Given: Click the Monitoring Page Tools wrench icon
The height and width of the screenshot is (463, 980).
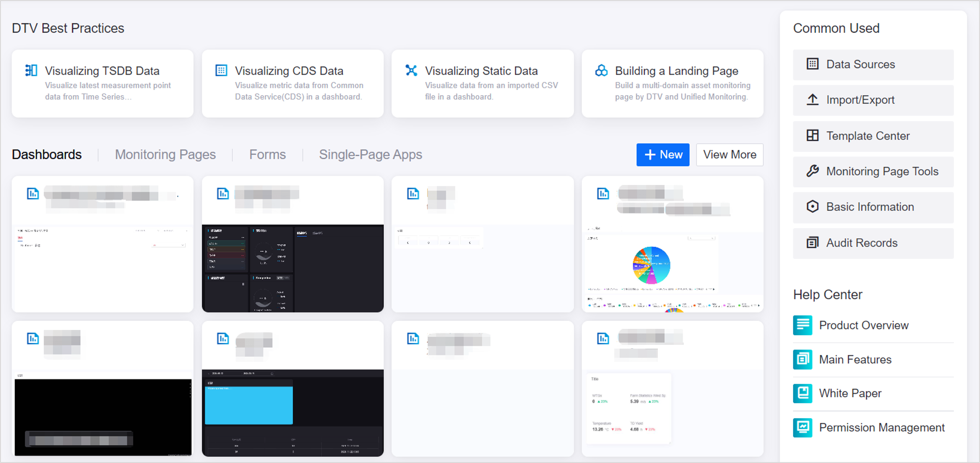Looking at the screenshot, I should click(812, 171).
